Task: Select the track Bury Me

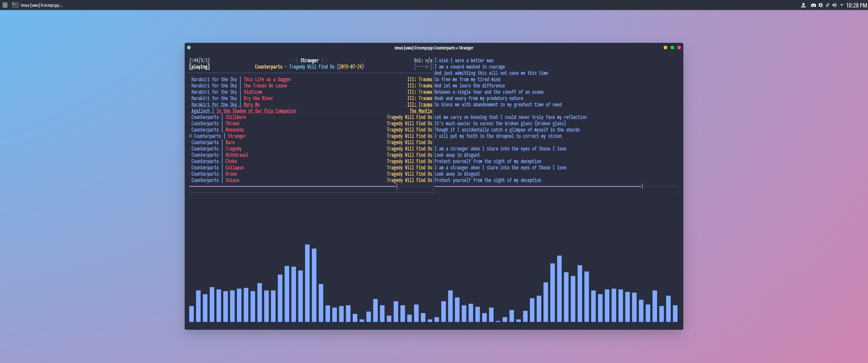Action: [x=252, y=104]
